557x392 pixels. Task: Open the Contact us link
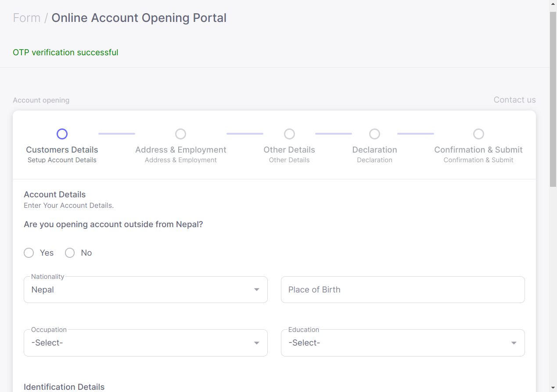pos(514,100)
